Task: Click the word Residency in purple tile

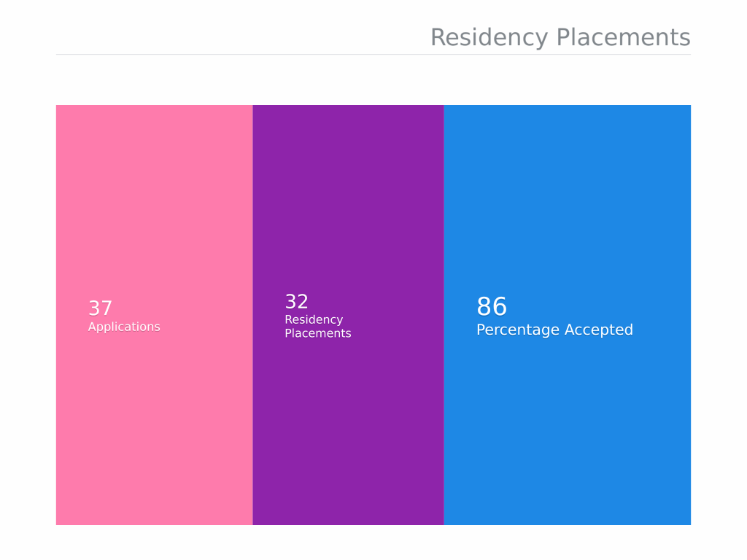Action: tap(314, 319)
